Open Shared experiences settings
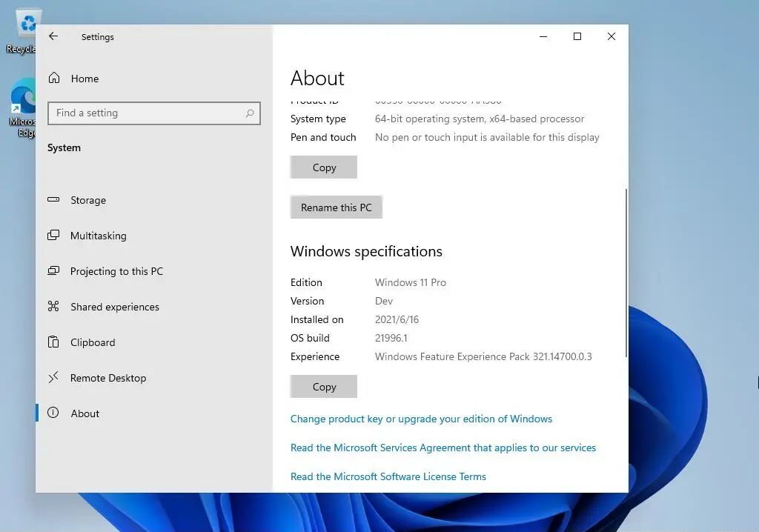The height and width of the screenshot is (532, 759). [x=115, y=307]
